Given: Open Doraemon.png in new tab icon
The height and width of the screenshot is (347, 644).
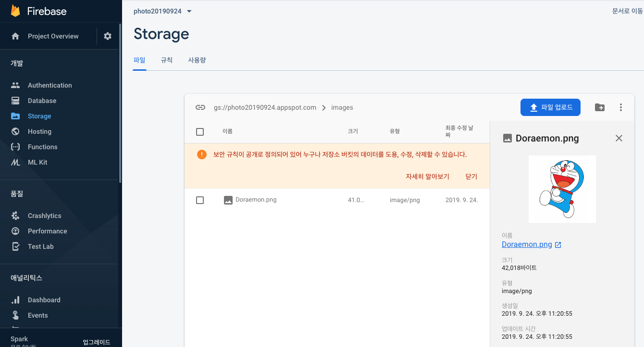Looking at the screenshot, I should tap(558, 244).
